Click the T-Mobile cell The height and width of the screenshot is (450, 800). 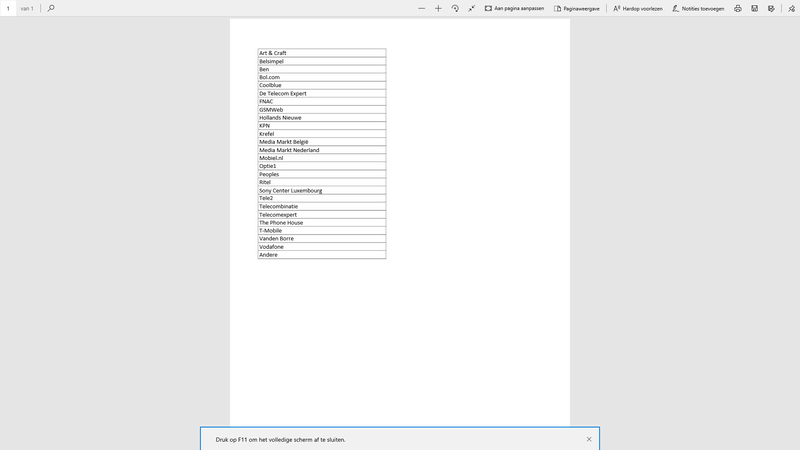pyautogui.click(x=321, y=231)
